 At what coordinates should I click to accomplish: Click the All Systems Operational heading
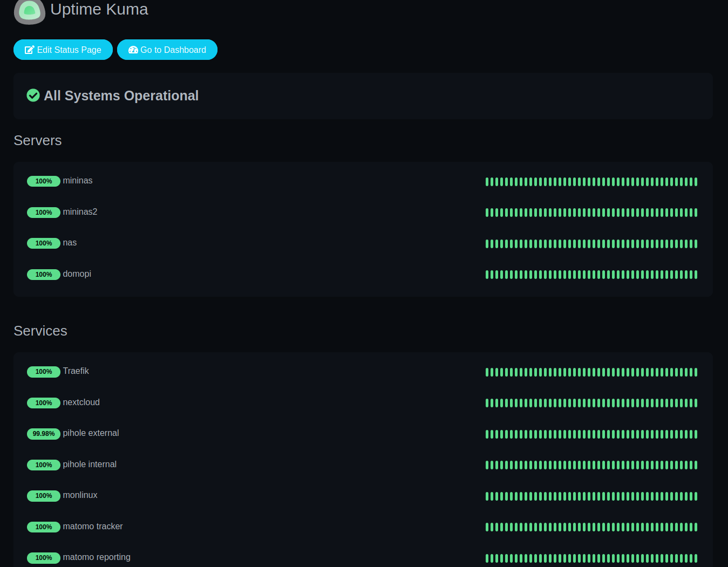(121, 95)
